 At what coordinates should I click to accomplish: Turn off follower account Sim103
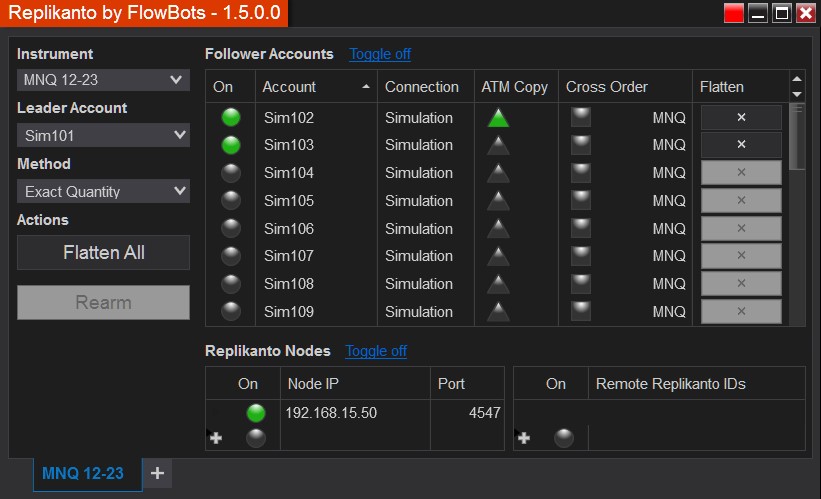231,145
